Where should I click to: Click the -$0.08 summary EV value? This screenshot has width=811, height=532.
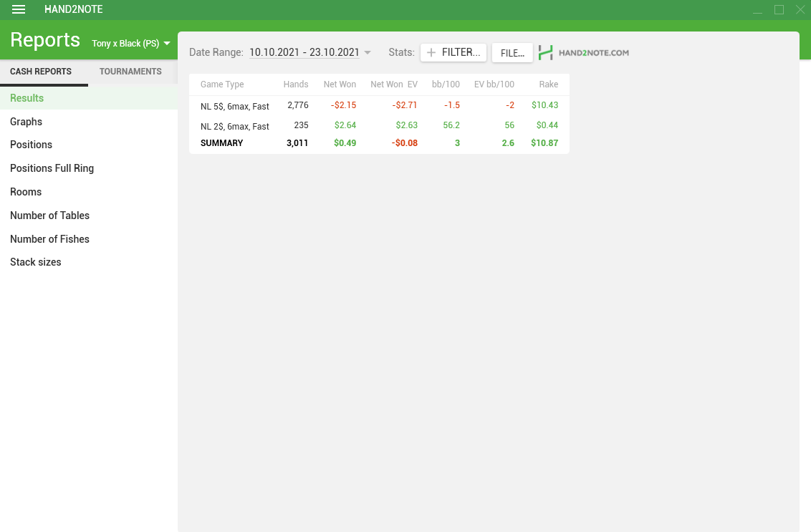(x=405, y=143)
